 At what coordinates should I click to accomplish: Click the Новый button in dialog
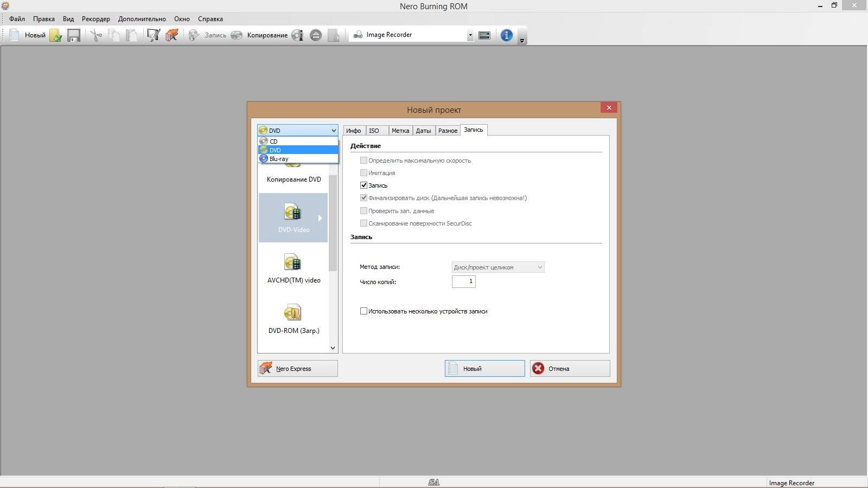[x=485, y=369]
